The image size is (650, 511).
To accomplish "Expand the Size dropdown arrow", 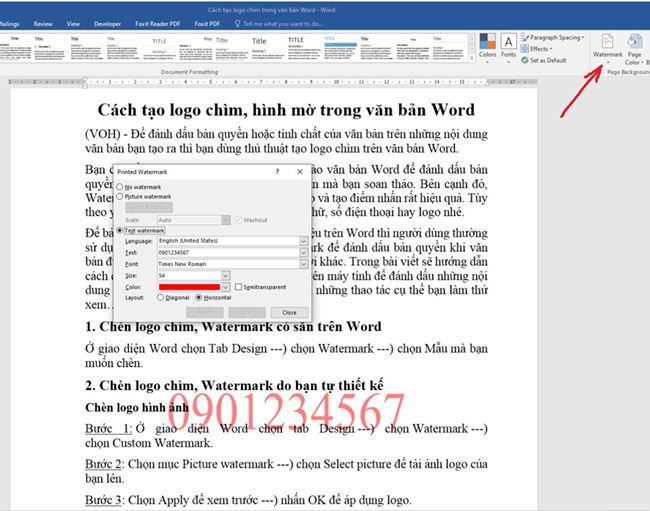I will [226, 276].
